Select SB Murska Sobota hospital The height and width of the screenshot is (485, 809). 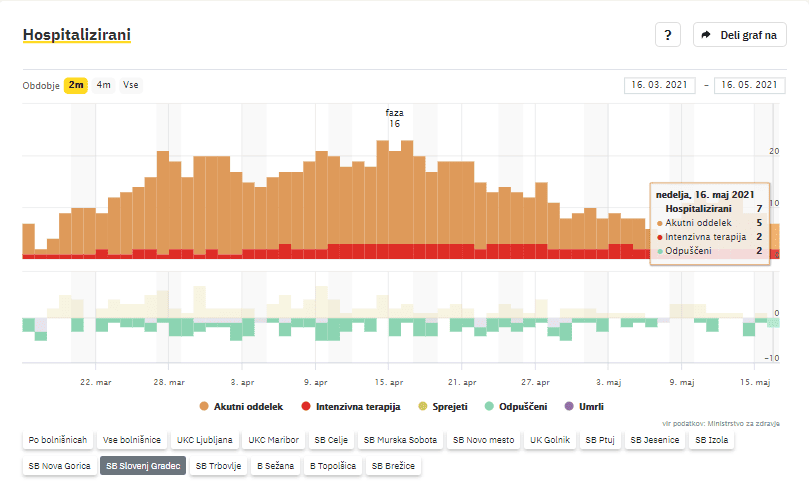pos(400,440)
